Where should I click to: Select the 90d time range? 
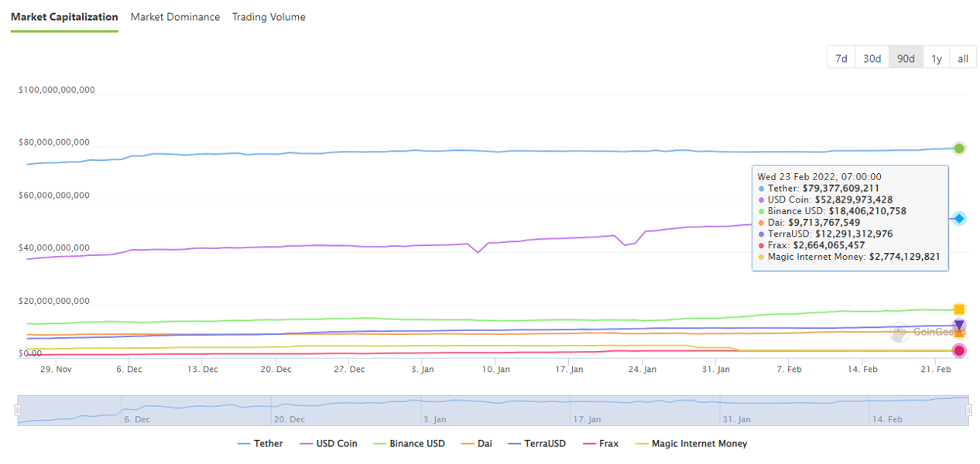(x=906, y=58)
